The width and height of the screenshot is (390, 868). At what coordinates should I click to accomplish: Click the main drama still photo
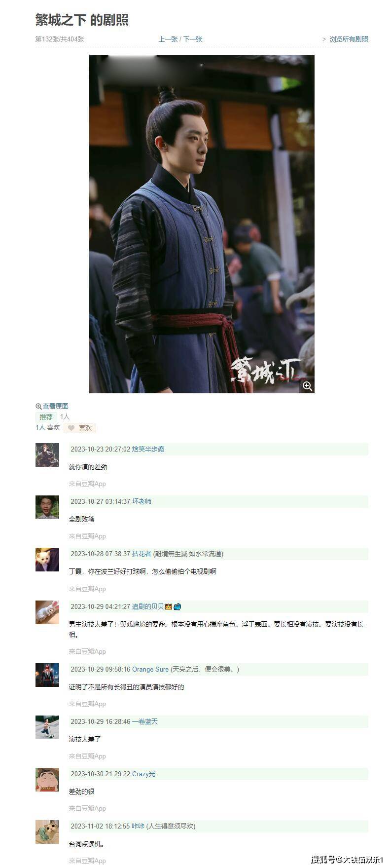tap(202, 224)
